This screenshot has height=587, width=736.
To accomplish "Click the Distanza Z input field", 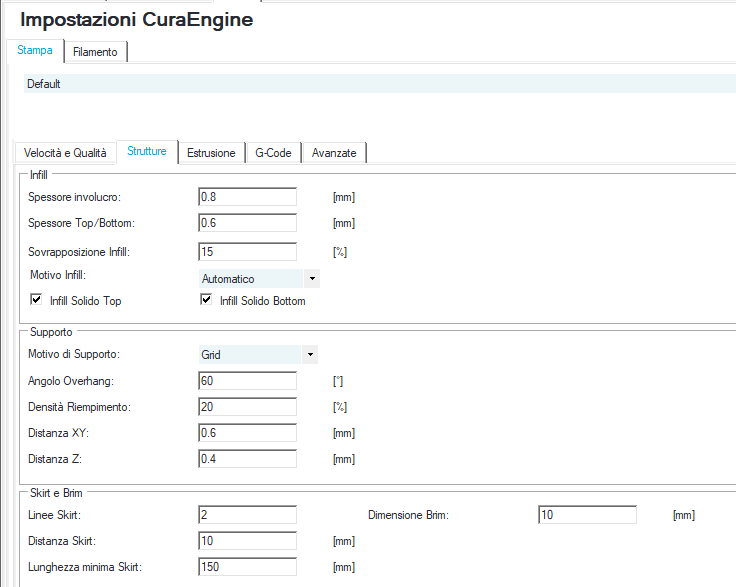I will (x=247, y=459).
